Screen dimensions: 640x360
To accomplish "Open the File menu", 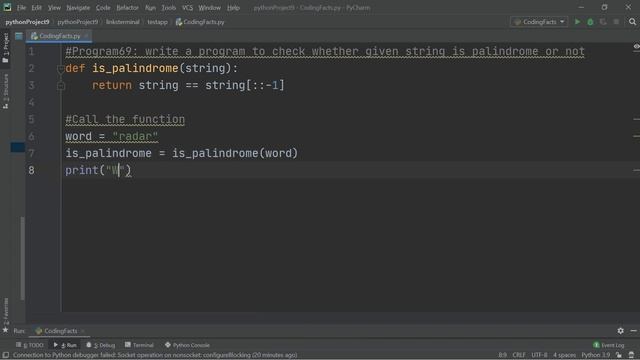I will click(21, 8).
